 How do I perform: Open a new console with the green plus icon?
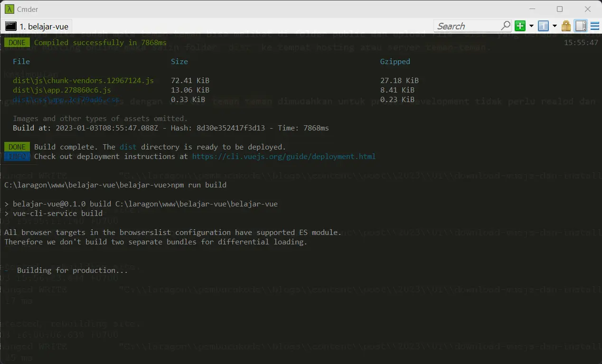click(520, 26)
